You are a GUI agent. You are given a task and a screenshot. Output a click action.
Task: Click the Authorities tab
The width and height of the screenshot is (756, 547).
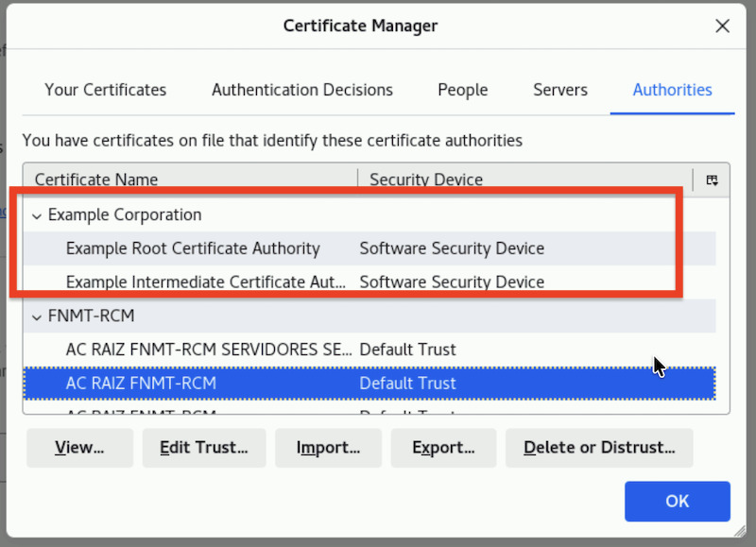click(672, 91)
